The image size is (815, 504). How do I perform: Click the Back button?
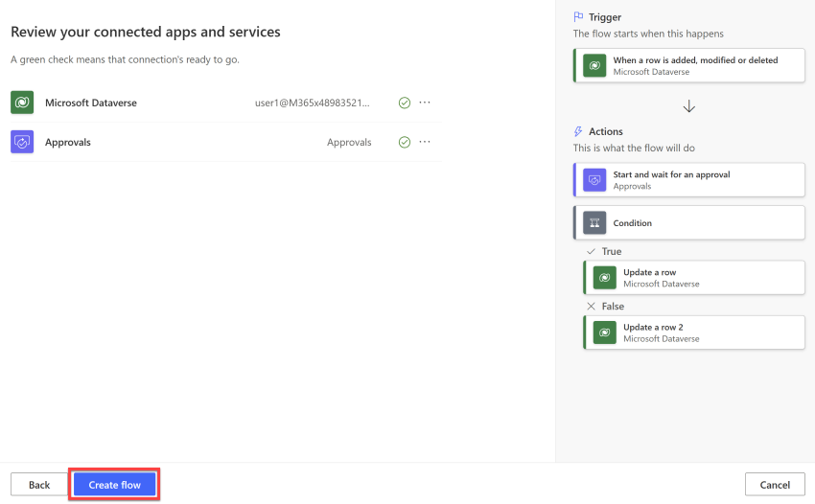(39, 485)
